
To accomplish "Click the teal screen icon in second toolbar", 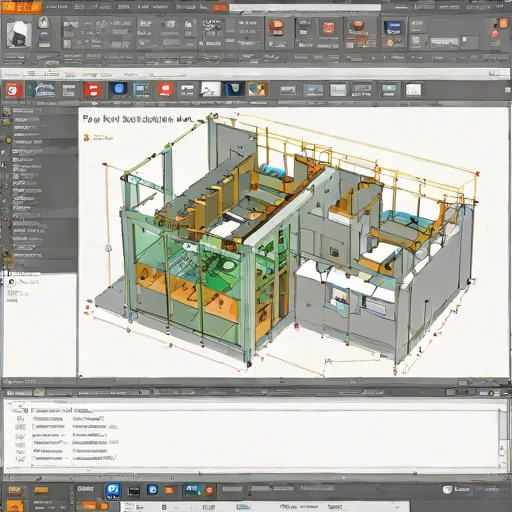I will (x=142, y=90).
